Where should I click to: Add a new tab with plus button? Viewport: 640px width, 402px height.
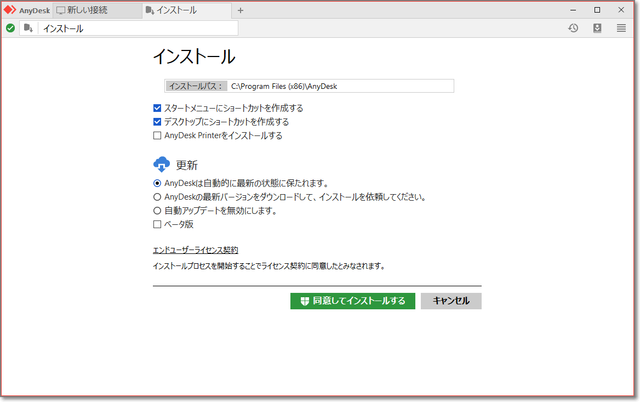click(240, 10)
